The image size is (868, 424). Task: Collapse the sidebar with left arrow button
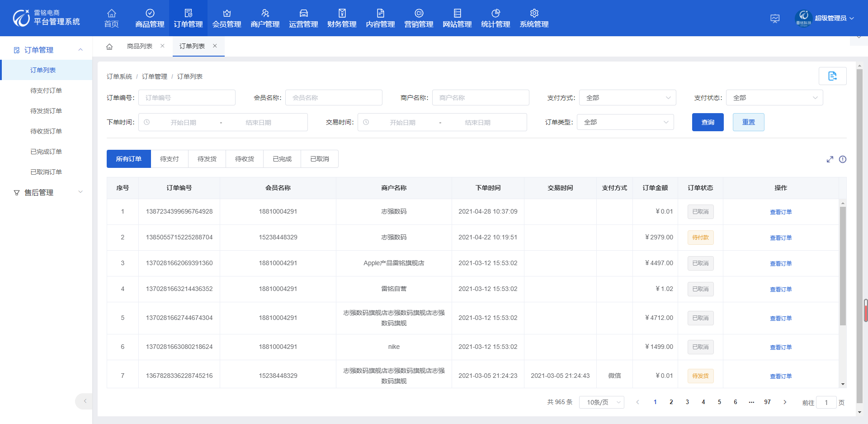[x=85, y=401]
